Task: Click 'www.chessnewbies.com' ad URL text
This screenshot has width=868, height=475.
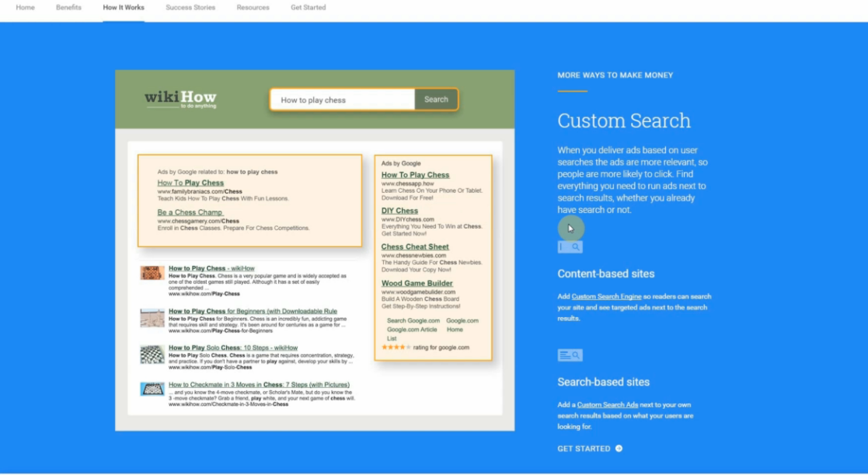Action: pyautogui.click(x=413, y=256)
